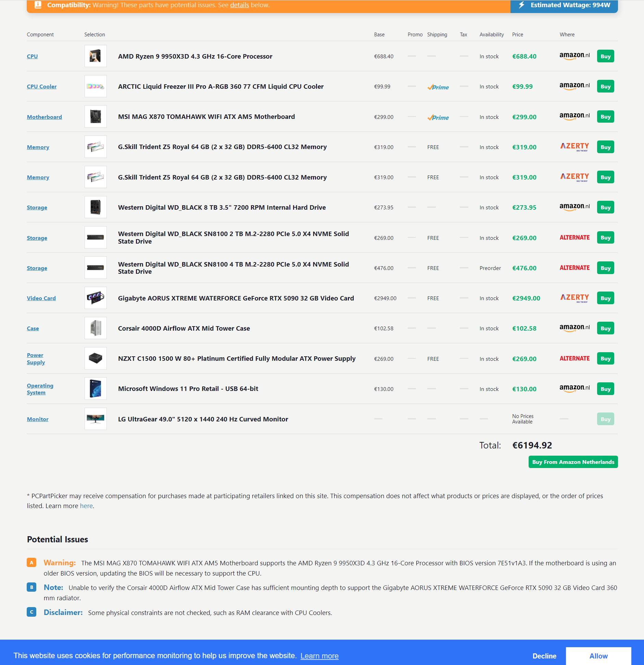This screenshot has width=644, height=665.
Task: Open the NZXT C1500 power supply thumbnail
Action: (96, 358)
